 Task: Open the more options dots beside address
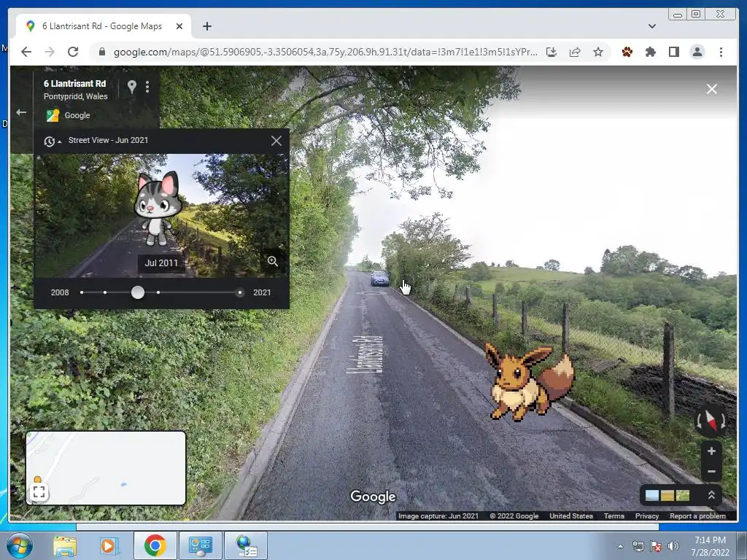point(147,86)
